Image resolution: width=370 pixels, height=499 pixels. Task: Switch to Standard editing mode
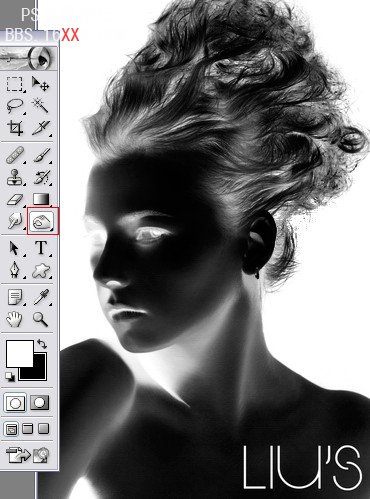pyautogui.click(x=15, y=403)
